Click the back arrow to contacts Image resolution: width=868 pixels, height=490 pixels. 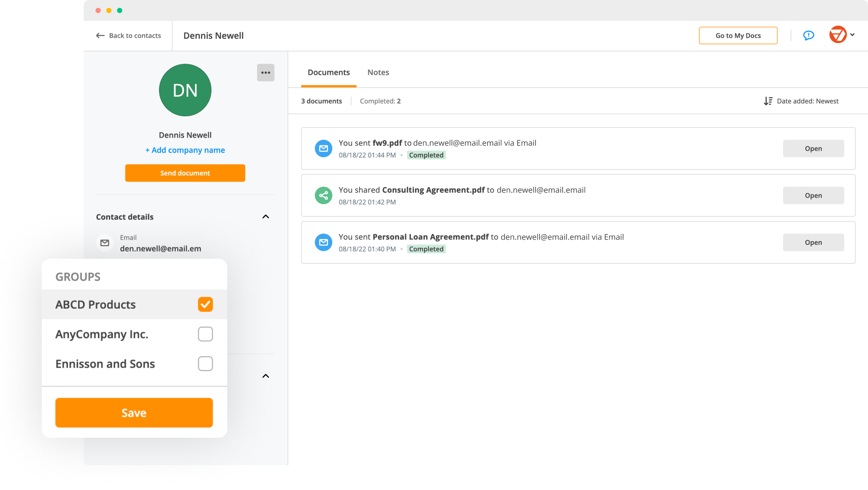100,36
